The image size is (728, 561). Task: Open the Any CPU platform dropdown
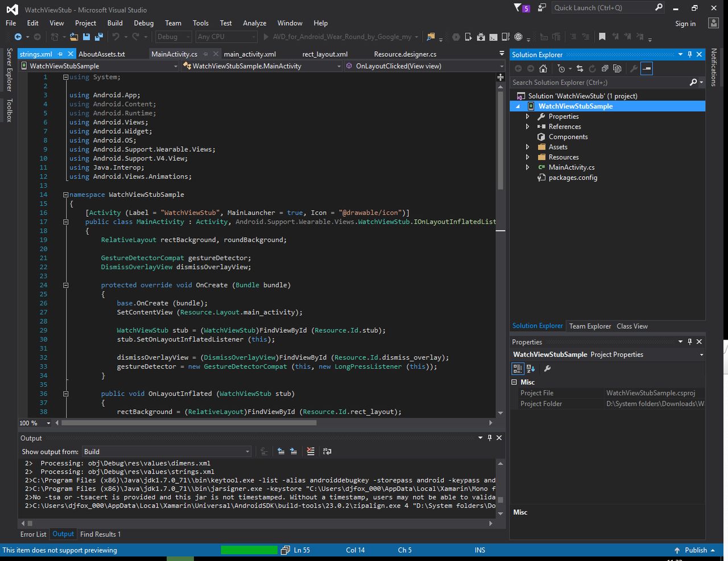click(x=226, y=37)
